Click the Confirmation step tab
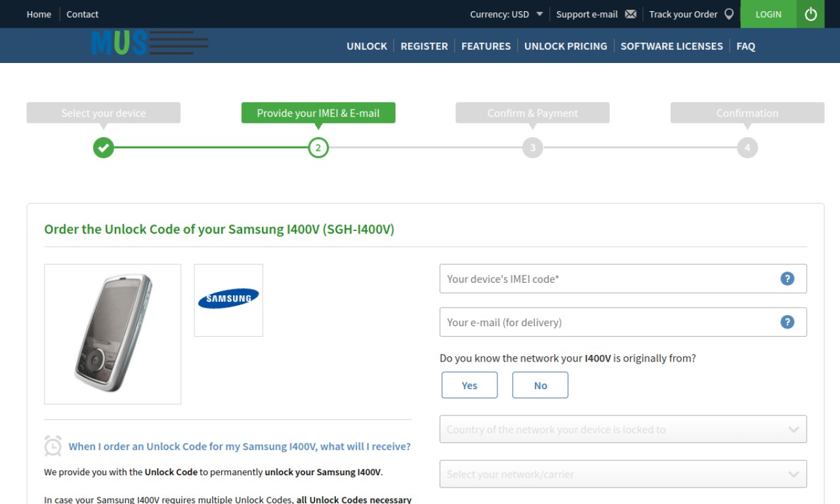Screen dimensions: 840x504 tap(747, 113)
